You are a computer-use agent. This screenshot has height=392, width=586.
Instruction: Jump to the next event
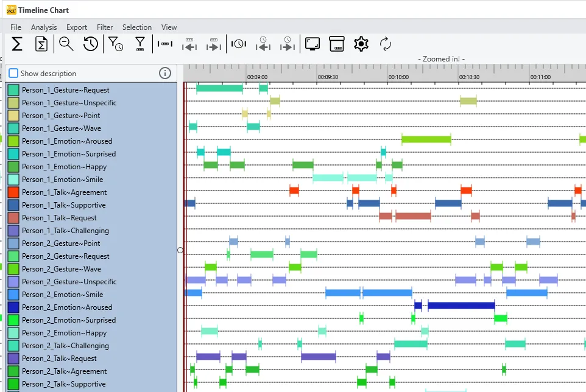213,44
